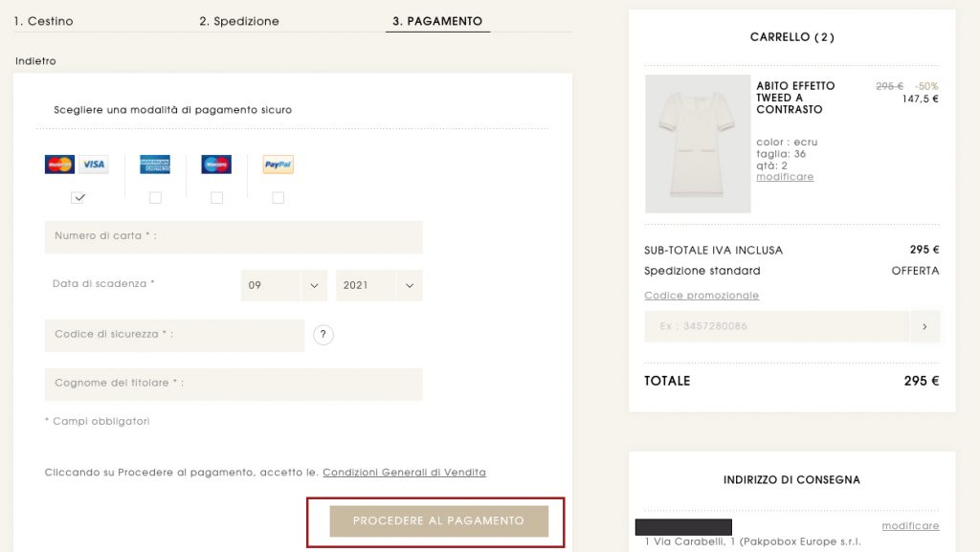Open Condizioni Generali di Vendita link
This screenshot has height=552, width=980.
[x=404, y=473]
